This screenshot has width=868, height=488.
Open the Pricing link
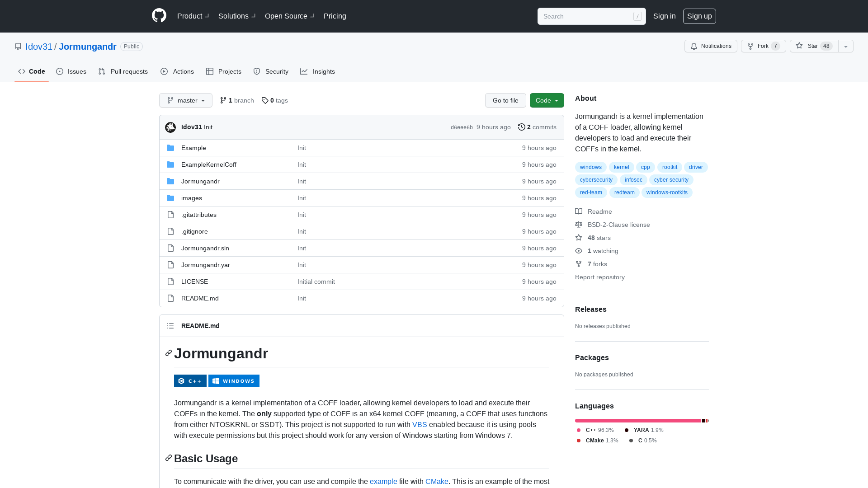335,16
